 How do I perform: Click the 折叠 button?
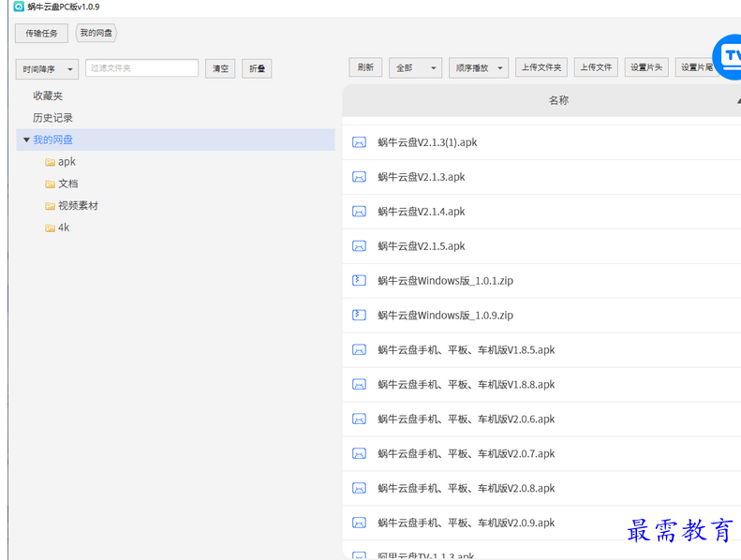(x=257, y=68)
